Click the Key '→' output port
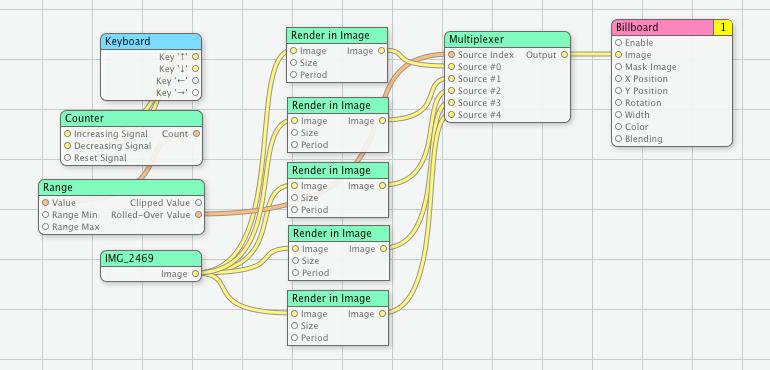This screenshot has height=370, width=770. tap(195, 92)
